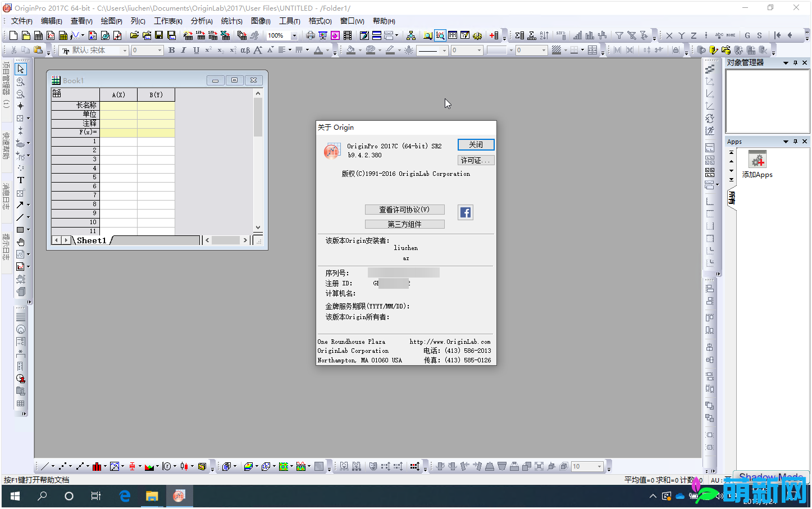Open the line style dropdown
Image resolution: width=812 pixels, height=509 pixels.
coord(444,50)
